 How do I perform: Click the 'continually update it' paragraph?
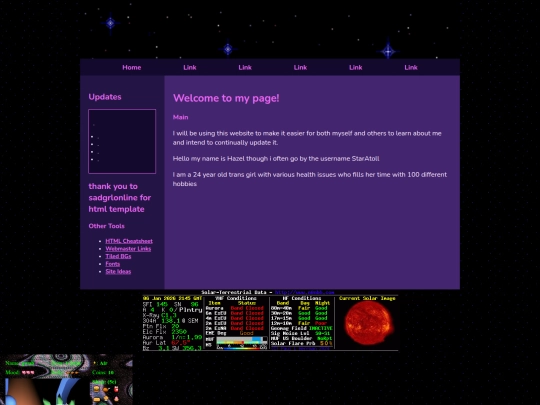point(307,138)
